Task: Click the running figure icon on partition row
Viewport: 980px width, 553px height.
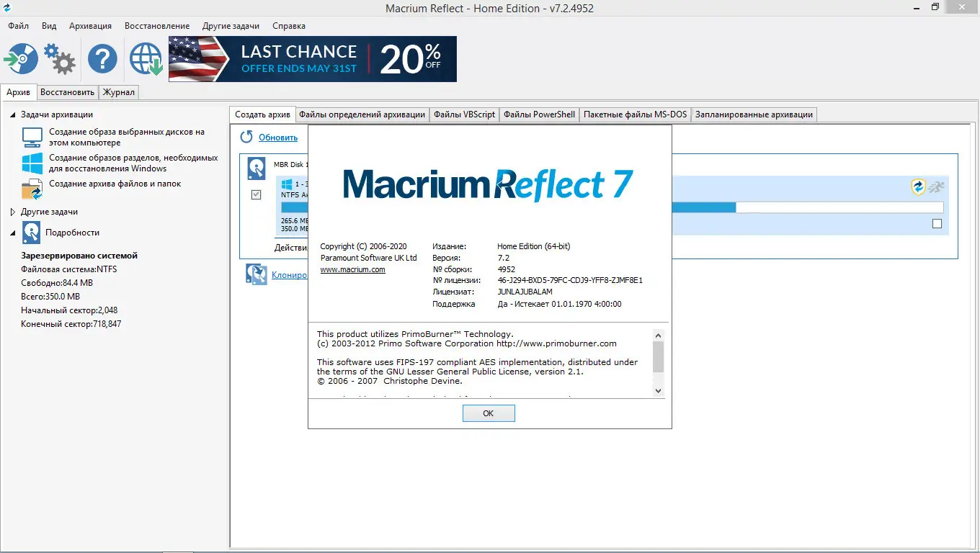Action: 935,187
